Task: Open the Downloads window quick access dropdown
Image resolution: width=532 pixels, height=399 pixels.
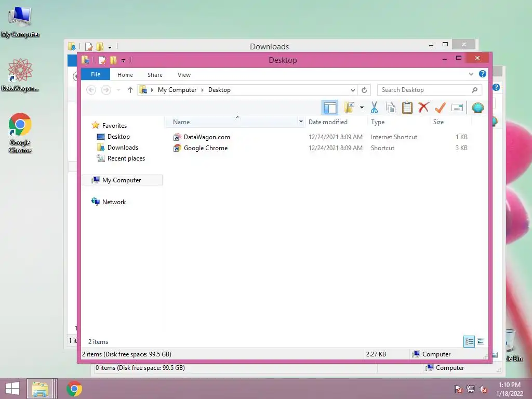Action: 110,47
